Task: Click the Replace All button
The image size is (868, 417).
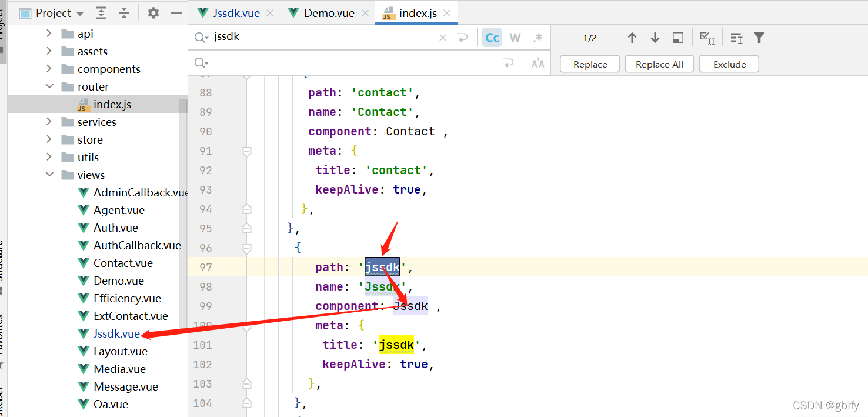Action: pos(659,64)
